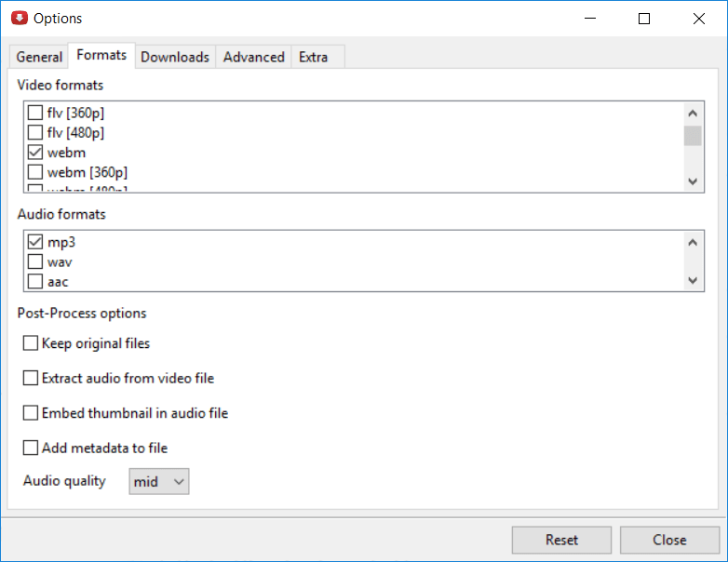Open the Audio quality dropdown
This screenshot has height=562, width=728.
[159, 481]
